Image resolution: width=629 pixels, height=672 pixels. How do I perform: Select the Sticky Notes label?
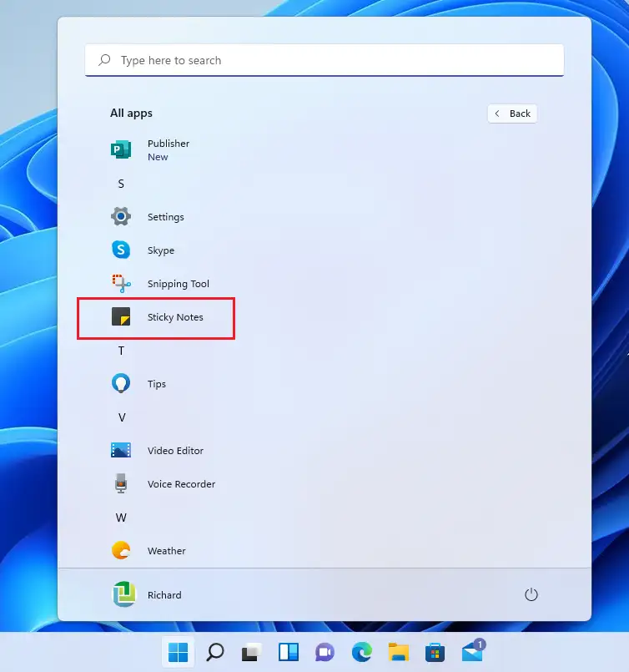[x=175, y=317]
